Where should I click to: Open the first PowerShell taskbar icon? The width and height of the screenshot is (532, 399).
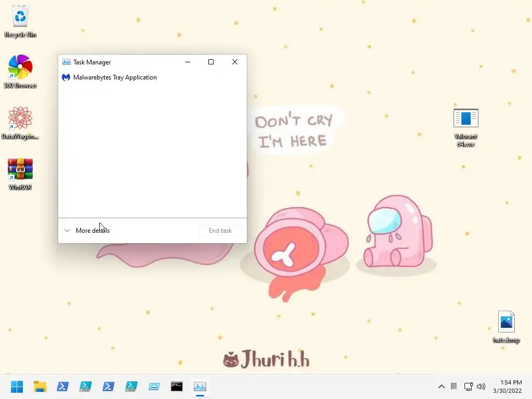62,387
